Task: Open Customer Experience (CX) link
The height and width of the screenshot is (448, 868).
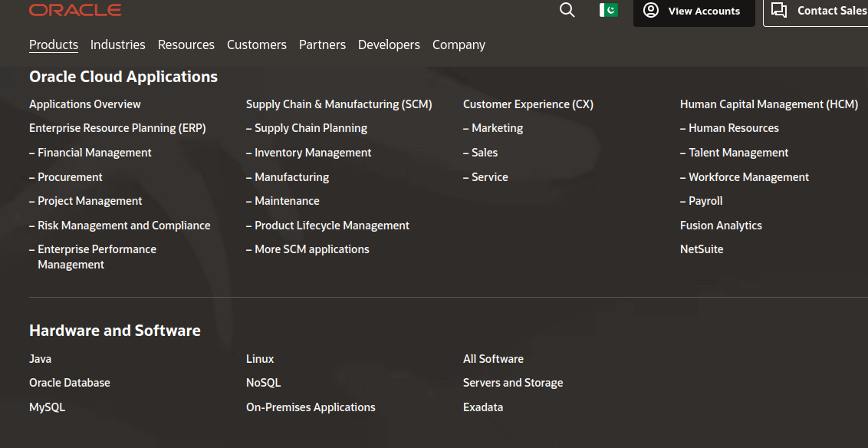Action: [528, 104]
